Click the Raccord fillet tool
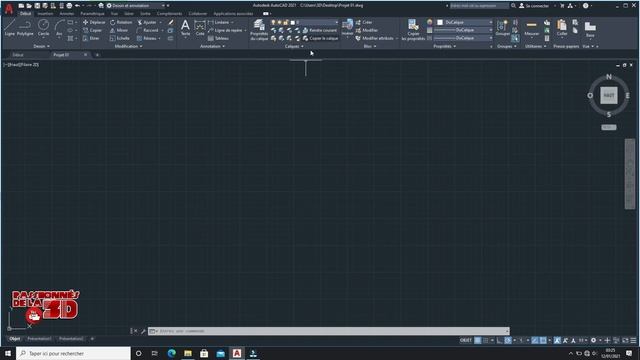This screenshot has height=360, width=640. (148, 30)
